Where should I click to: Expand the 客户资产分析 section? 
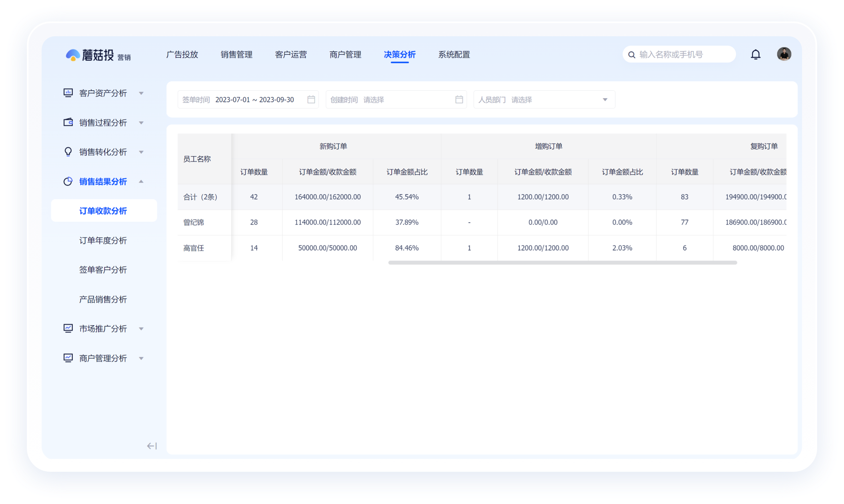click(142, 93)
